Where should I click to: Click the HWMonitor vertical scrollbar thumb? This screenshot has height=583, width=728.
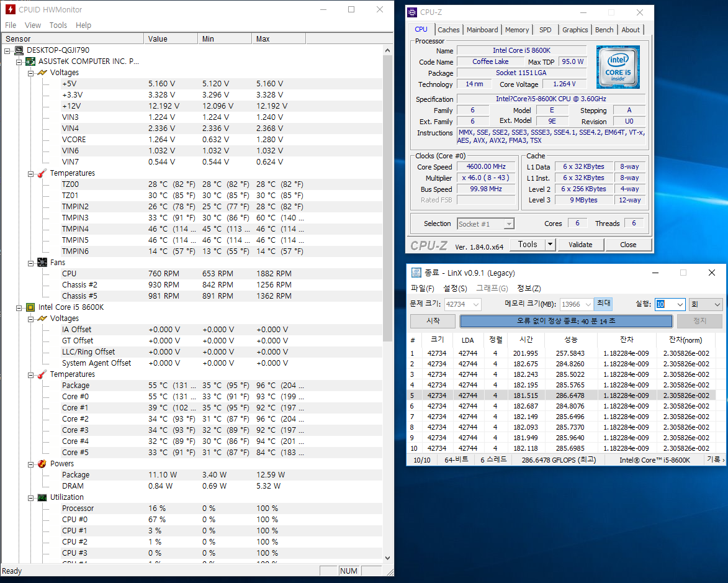(x=387, y=198)
